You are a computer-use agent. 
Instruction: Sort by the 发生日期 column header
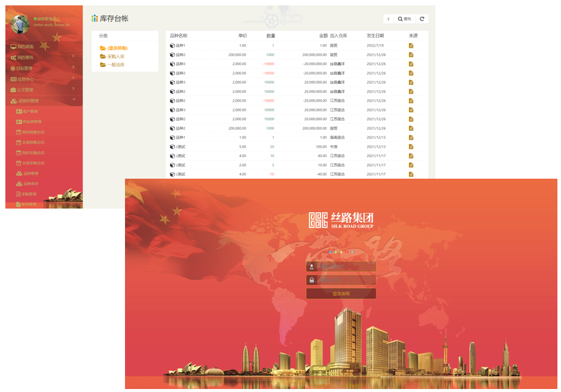[376, 36]
